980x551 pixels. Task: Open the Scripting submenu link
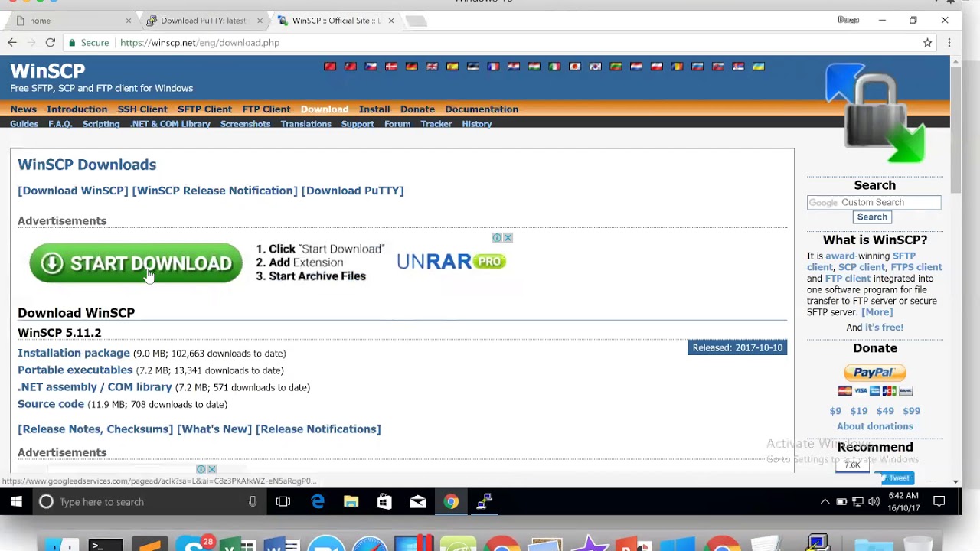[x=101, y=124]
